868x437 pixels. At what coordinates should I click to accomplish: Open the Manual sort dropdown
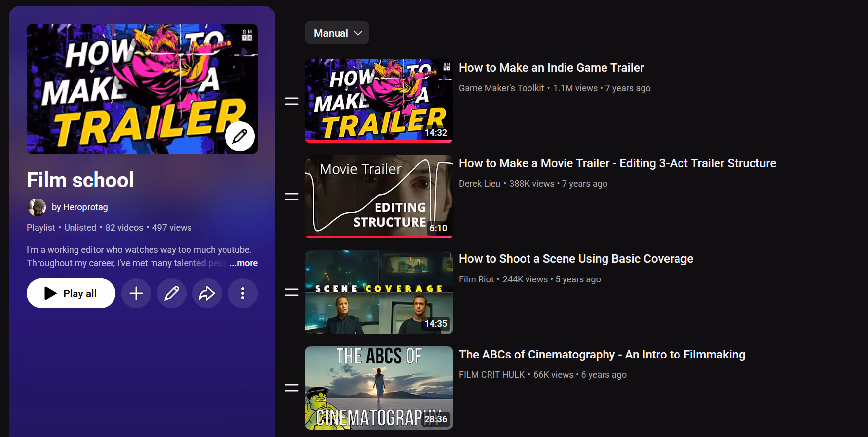337,33
